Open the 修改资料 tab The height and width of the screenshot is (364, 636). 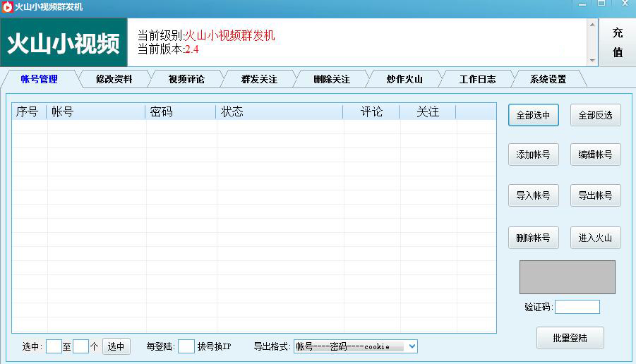pyautogui.click(x=114, y=79)
